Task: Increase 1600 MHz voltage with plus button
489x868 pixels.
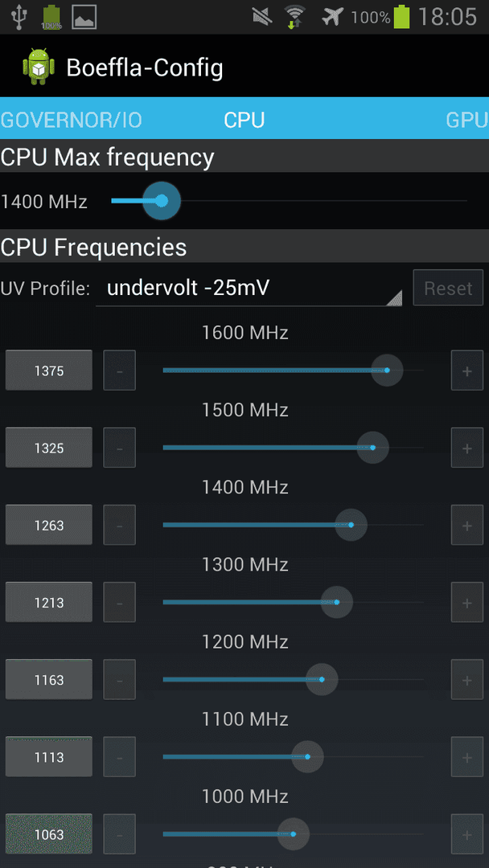Action: tap(466, 371)
